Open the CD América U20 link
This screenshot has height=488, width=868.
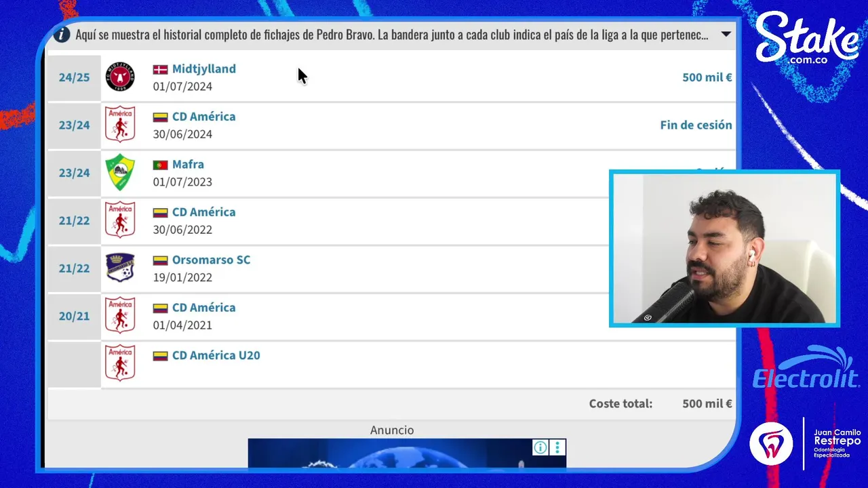[x=216, y=355]
